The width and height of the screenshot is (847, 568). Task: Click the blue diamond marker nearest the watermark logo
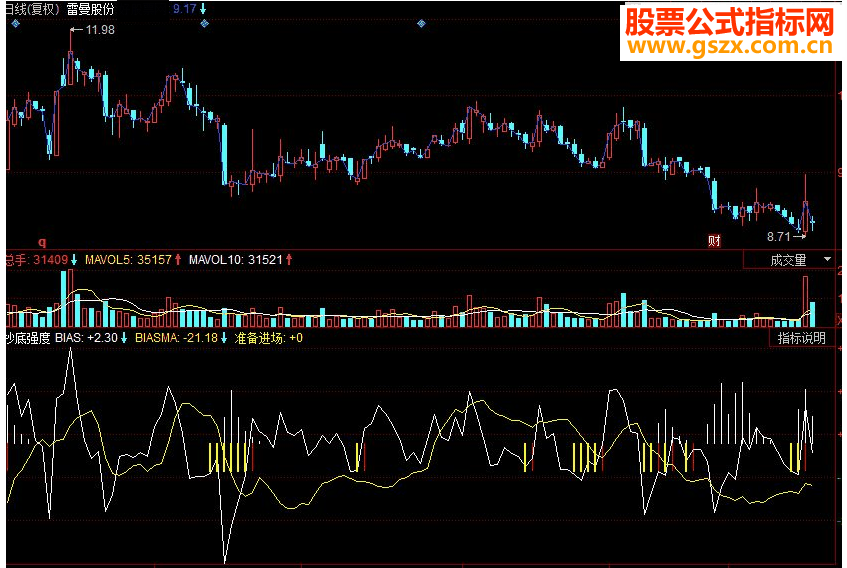click(421, 23)
